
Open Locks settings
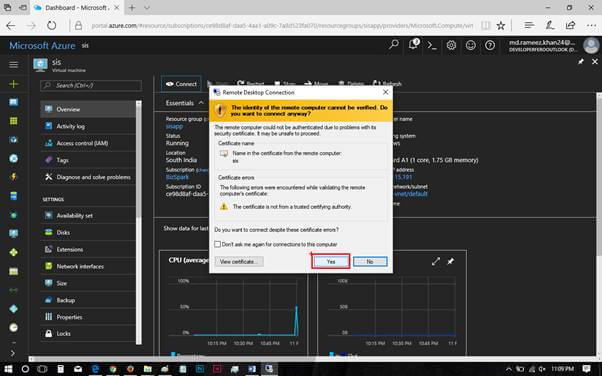tap(88, 333)
